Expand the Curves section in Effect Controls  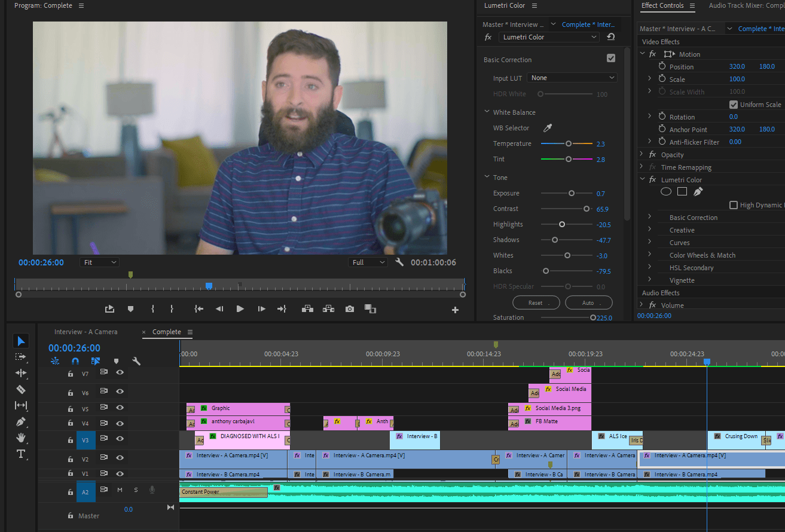pos(650,243)
